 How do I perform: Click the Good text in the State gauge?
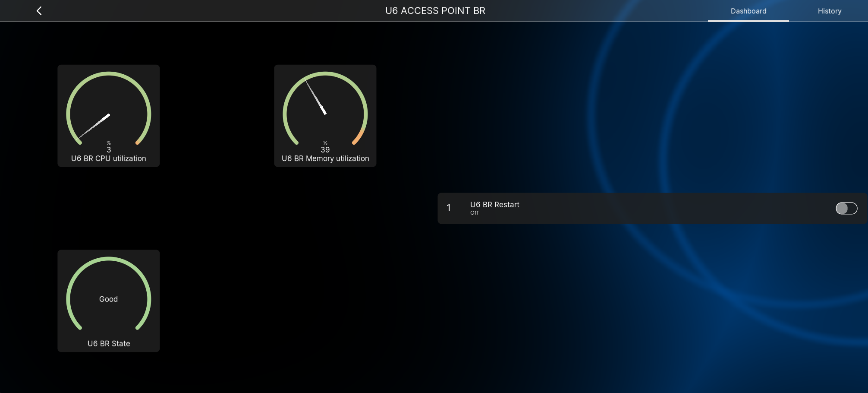pos(108,299)
